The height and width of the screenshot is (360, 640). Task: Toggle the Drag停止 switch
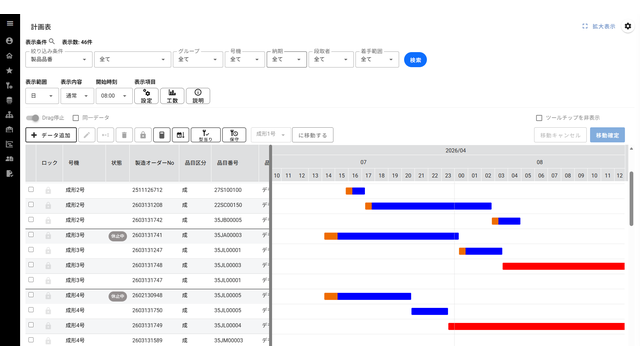tap(33, 118)
